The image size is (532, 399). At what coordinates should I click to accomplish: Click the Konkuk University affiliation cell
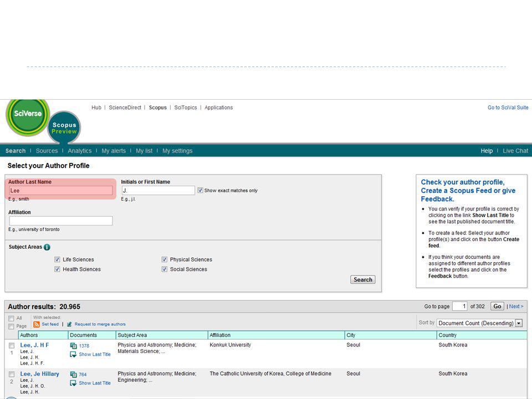231,345
